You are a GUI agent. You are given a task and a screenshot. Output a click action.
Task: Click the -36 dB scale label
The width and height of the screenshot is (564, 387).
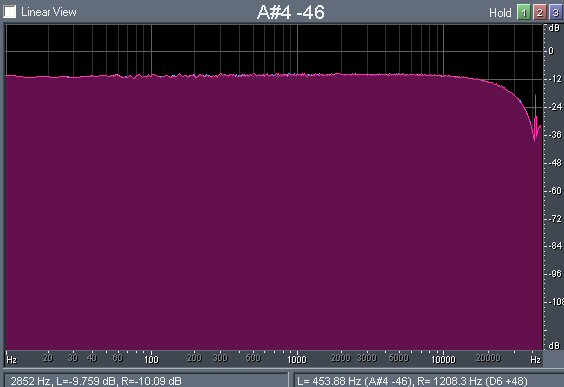555,135
